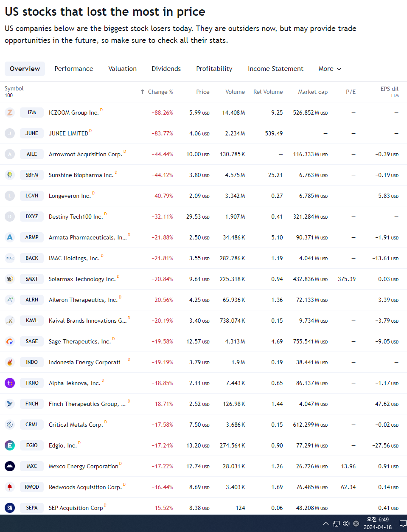Click the -88.26% change value

point(162,113)
